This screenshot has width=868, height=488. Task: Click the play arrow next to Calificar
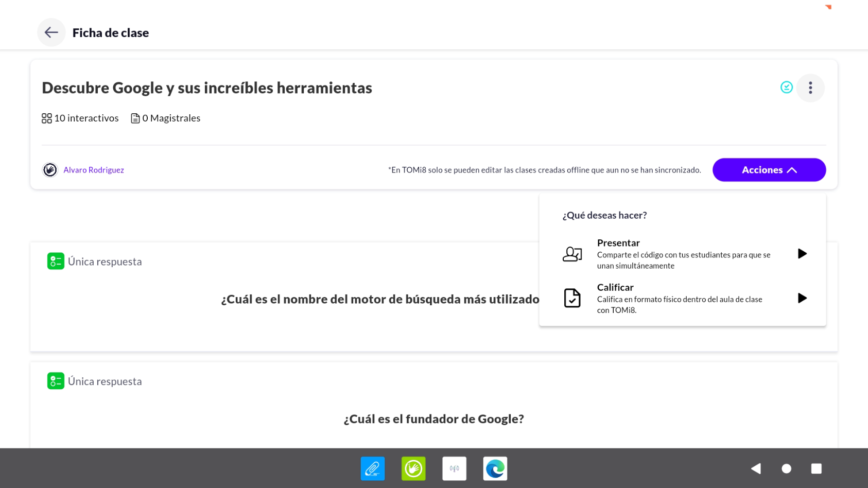pyautogui.click(x=802, y=299)
